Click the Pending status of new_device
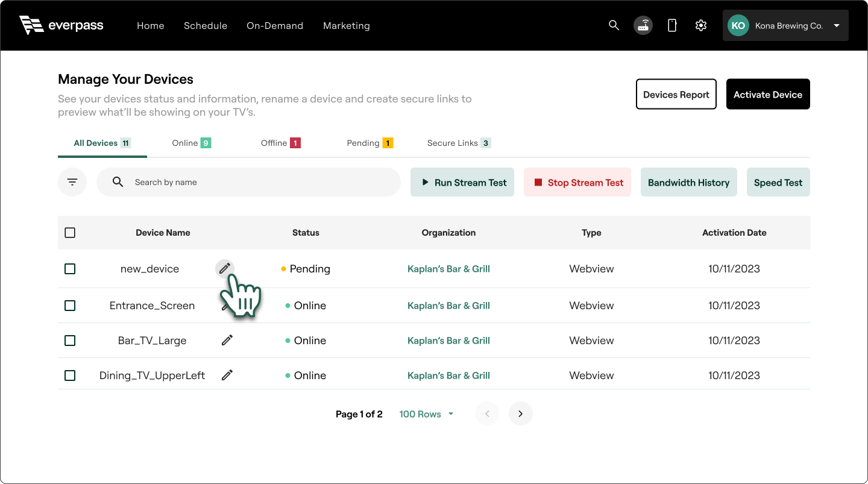The height and width of the screenshot is (484, 868). coord(306,269)
